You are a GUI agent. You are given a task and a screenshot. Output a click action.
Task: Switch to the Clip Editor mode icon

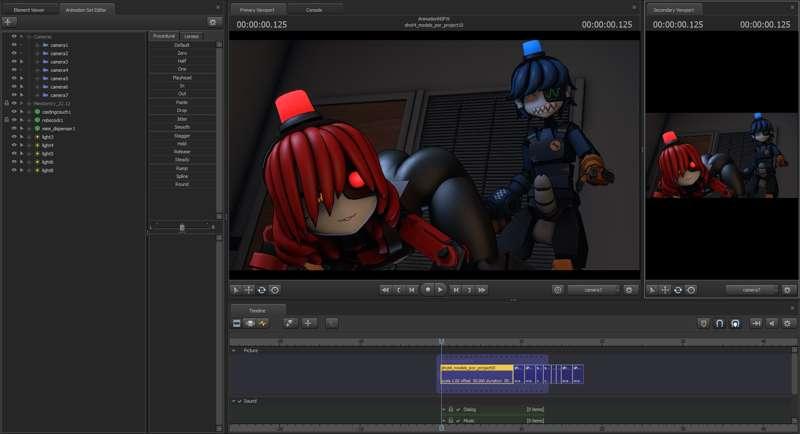(x=237, y=323)
